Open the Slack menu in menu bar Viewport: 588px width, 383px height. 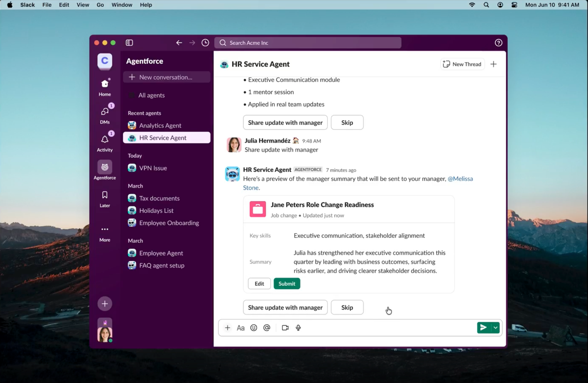[28, 5]
